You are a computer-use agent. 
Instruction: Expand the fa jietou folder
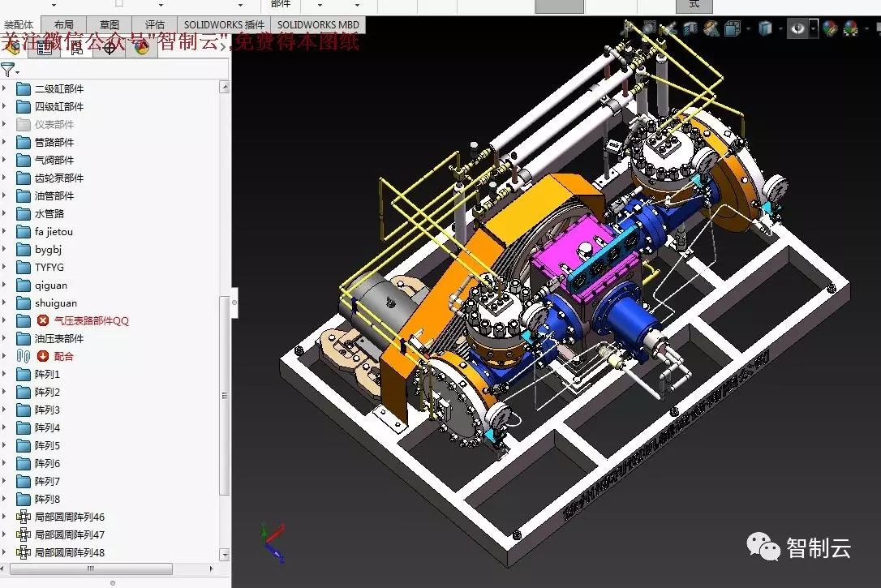(x=5, y=231)
